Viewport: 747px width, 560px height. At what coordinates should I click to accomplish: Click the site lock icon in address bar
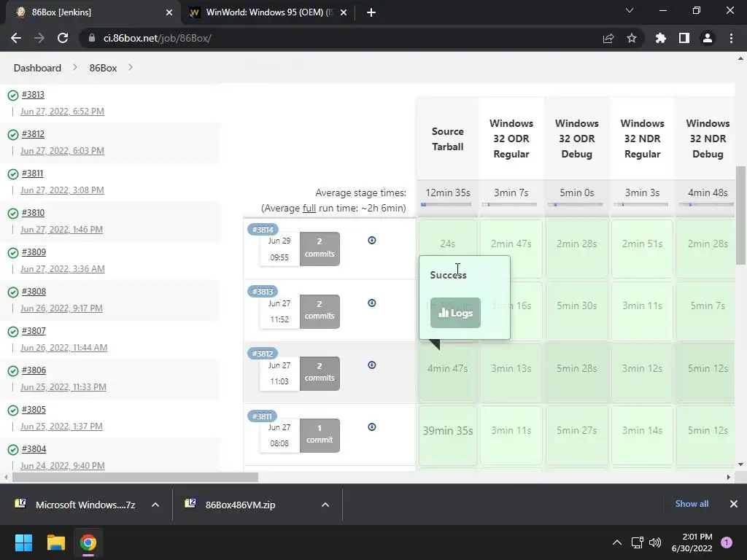click(91, 38)
